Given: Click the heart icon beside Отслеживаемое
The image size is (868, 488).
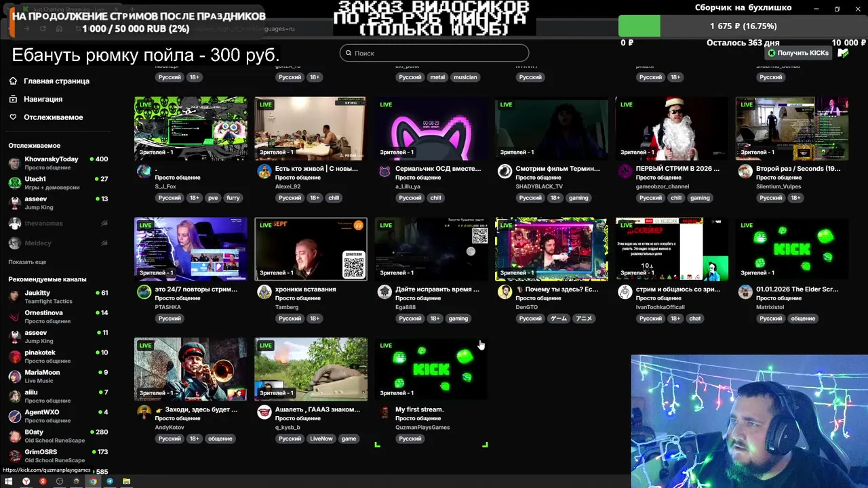Looking at the screenshot, I should [13, 117].
